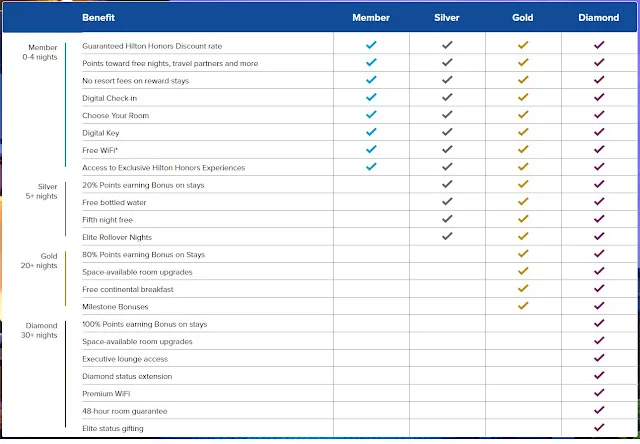Click the Diamond checkmark for Executive lounge access
Image resolution: width=640 pixels, height=444 pixels.
599,358
